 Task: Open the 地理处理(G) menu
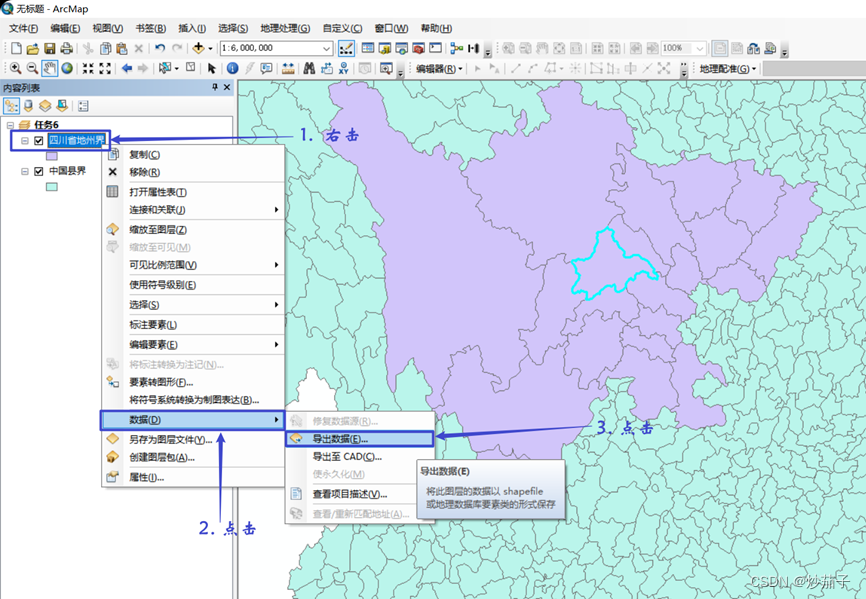285,28
